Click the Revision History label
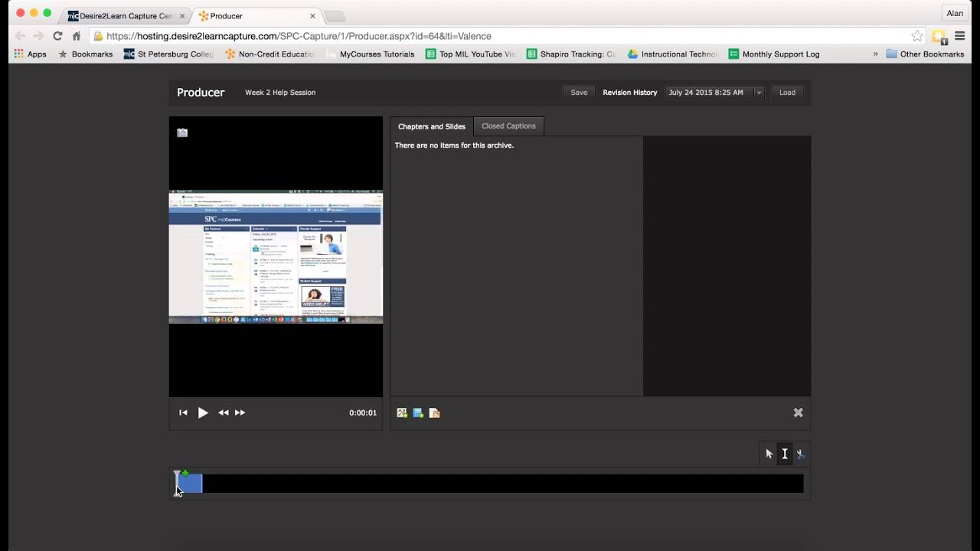980x551 pixels. pyautogui.click(x=629, y=93)
